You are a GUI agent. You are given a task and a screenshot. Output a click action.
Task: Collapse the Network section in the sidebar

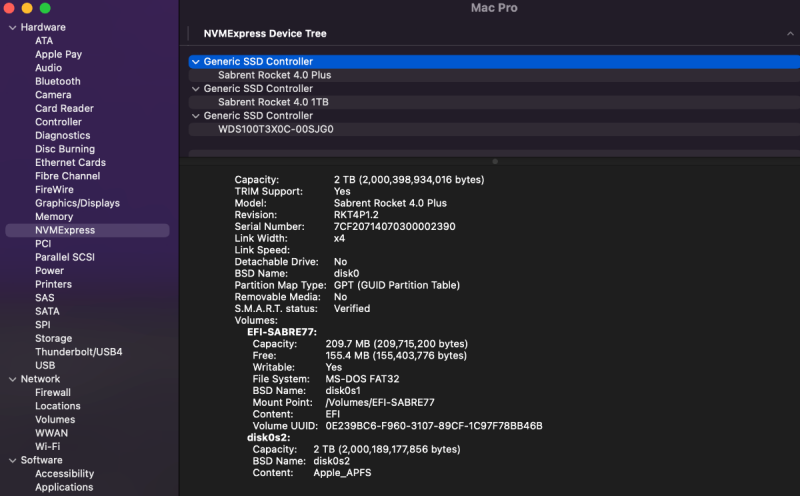point(11,379)
